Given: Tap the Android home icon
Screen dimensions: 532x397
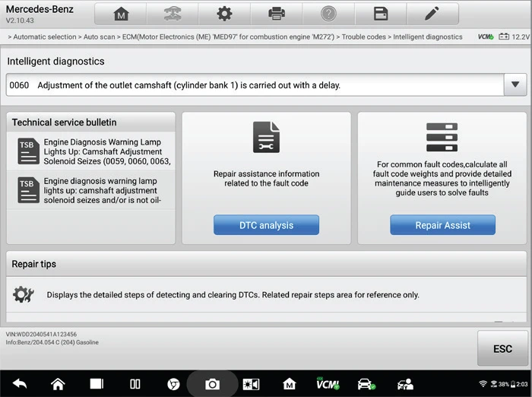Looking at the screenshot, I should coord(58,384).
